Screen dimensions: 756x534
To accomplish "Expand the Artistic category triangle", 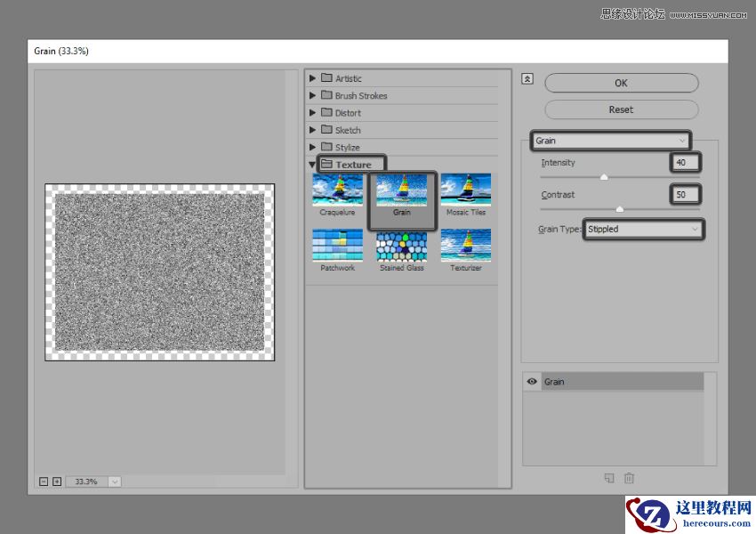I will click(x=312, y=78).
